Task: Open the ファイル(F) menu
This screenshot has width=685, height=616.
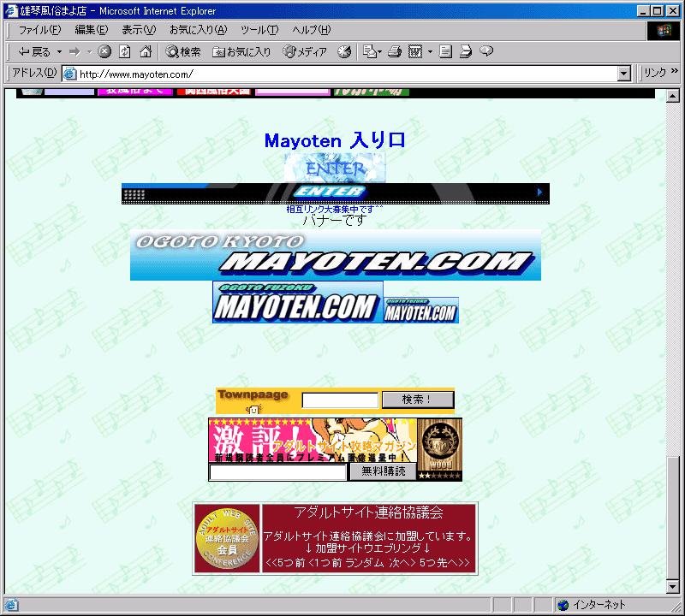Action: point(39,30)
